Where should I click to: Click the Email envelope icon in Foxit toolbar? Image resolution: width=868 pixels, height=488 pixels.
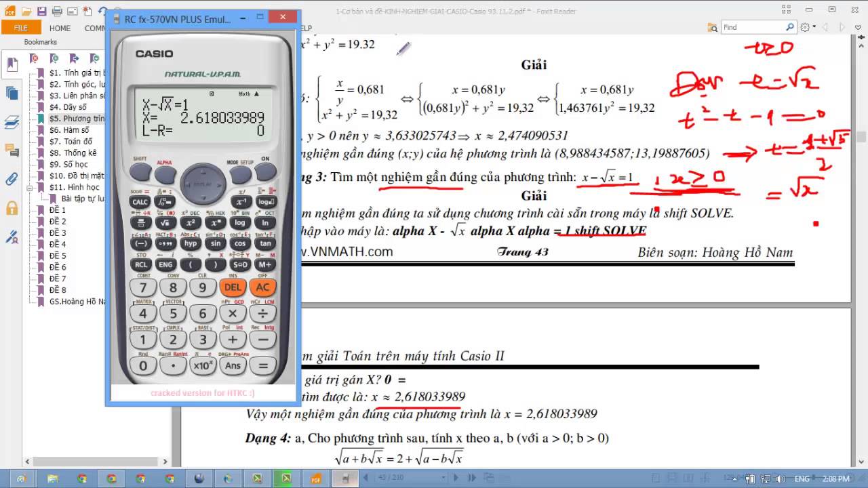[73, 11]
